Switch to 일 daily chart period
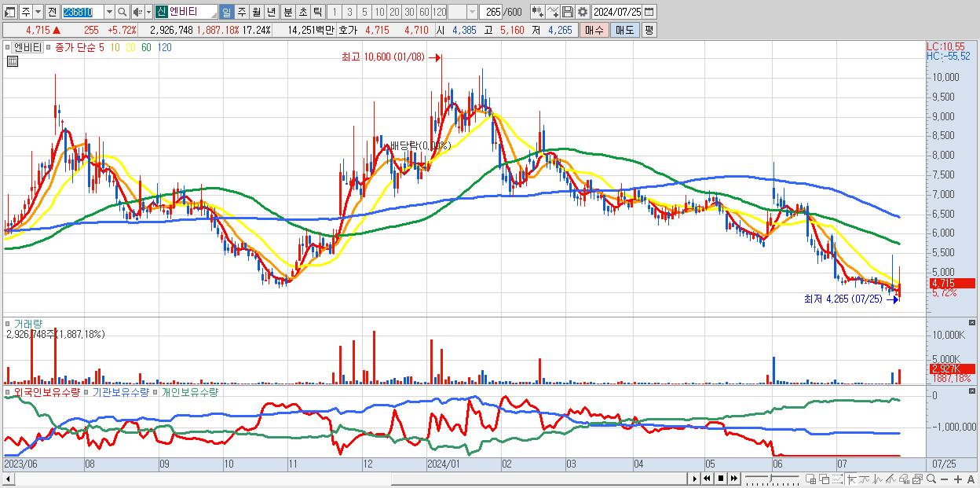 coord(226,12)
